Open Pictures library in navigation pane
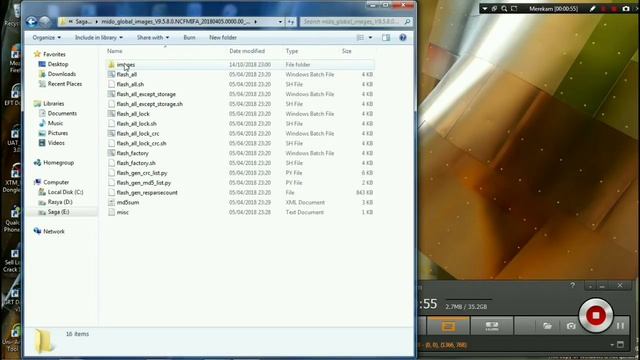The height and width of the screenshot is (360, 640). 58,133
